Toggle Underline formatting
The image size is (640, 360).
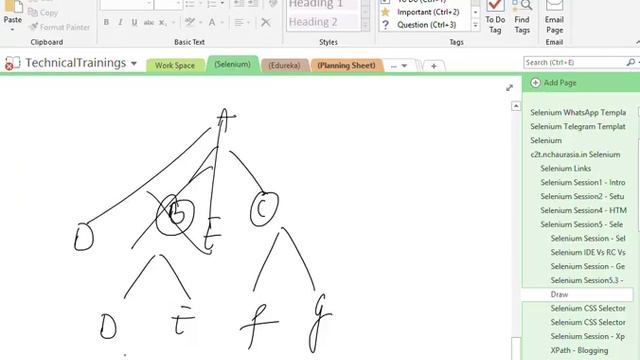(134, 22)
